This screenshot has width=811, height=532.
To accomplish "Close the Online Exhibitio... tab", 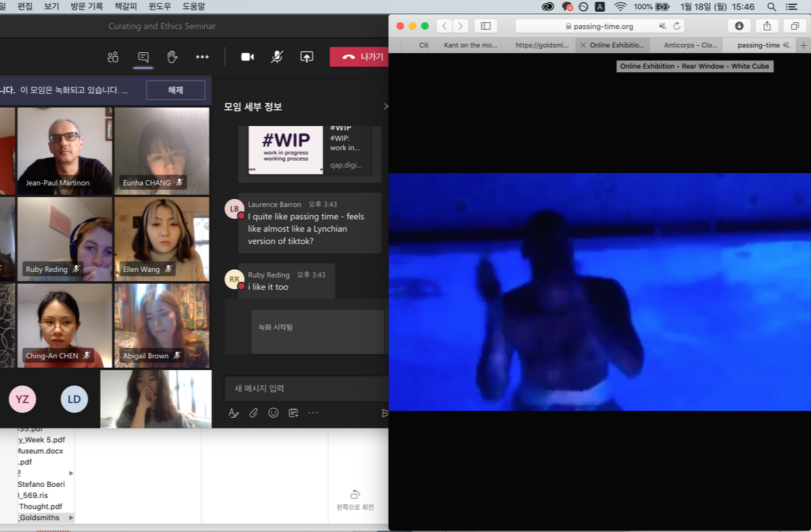I will pyautogui.click(x=583, y=45).
